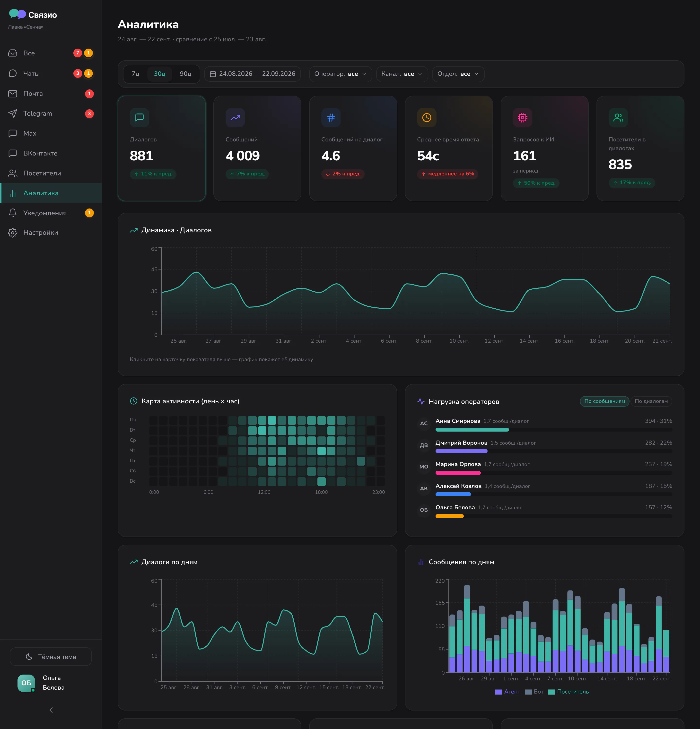Select the 90д period tab
This screenshot has height=729, width=700.
(x=185, y=74)
